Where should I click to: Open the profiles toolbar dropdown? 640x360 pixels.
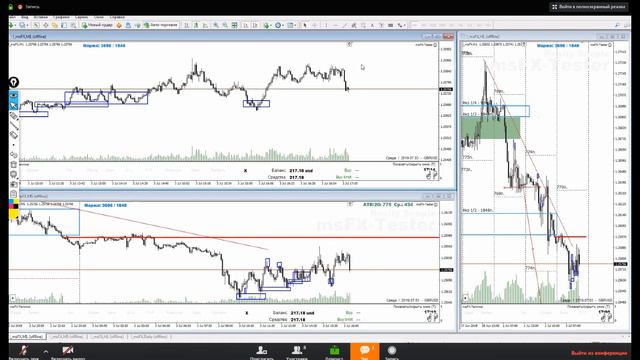click(x=23, y=25)
